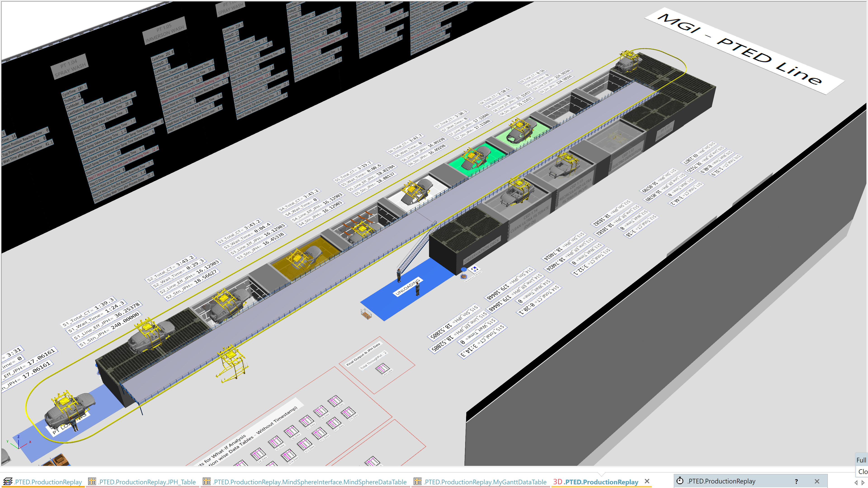The image size is (868, 488).
Task: Open the JPH_Table data table icon
Action: (382, 368)
